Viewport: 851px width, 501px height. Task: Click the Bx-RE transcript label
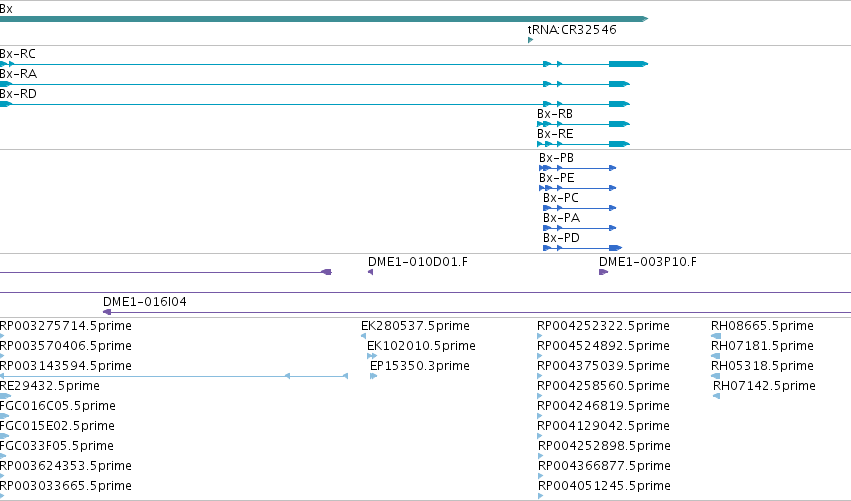pos(555,134)
